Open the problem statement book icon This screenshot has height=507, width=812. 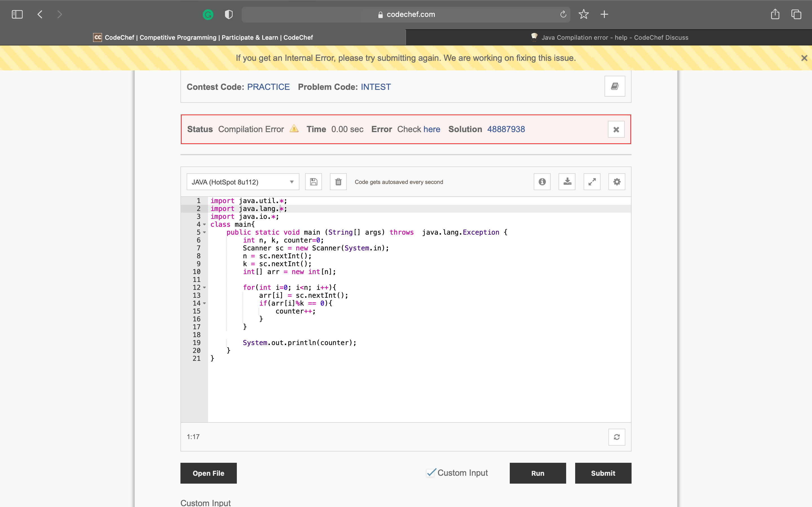pos(615,86)
